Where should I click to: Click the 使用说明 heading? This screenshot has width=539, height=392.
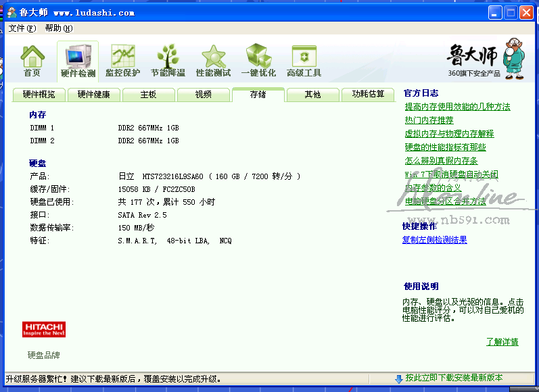421,286
